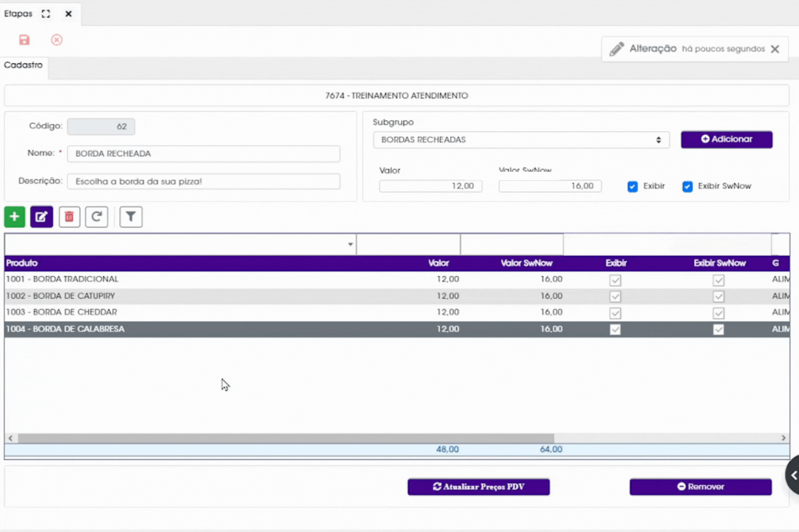Click the red save disk icon
The image size is (799, 532).
click(x=24, y=40)
